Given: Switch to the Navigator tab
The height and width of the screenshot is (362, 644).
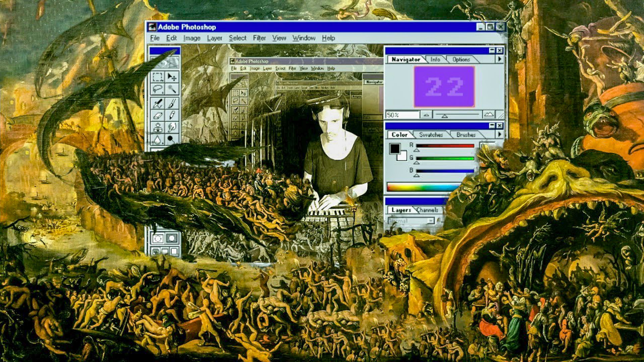Looking at the screenshot, I should [406, 59].
